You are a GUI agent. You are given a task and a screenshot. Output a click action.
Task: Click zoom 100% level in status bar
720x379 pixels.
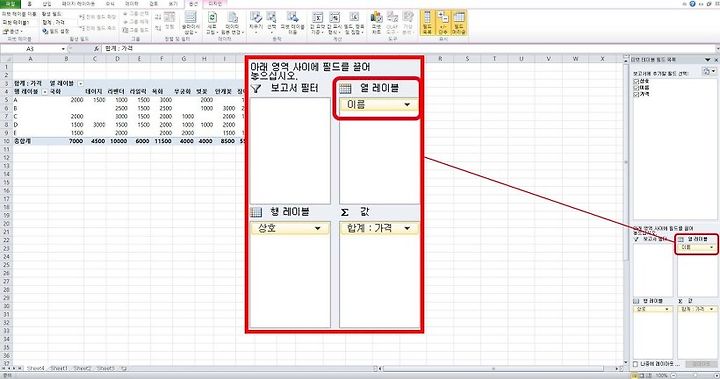point(662,376)
